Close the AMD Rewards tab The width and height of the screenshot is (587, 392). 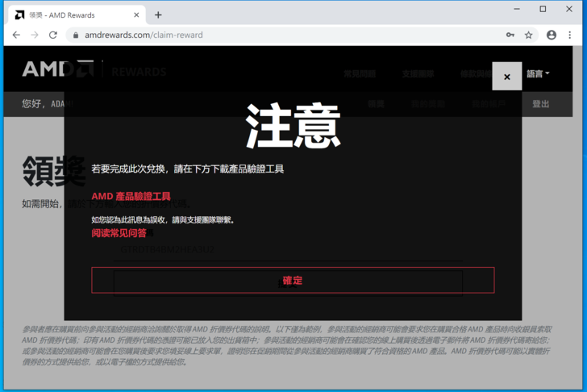point(136,15)
